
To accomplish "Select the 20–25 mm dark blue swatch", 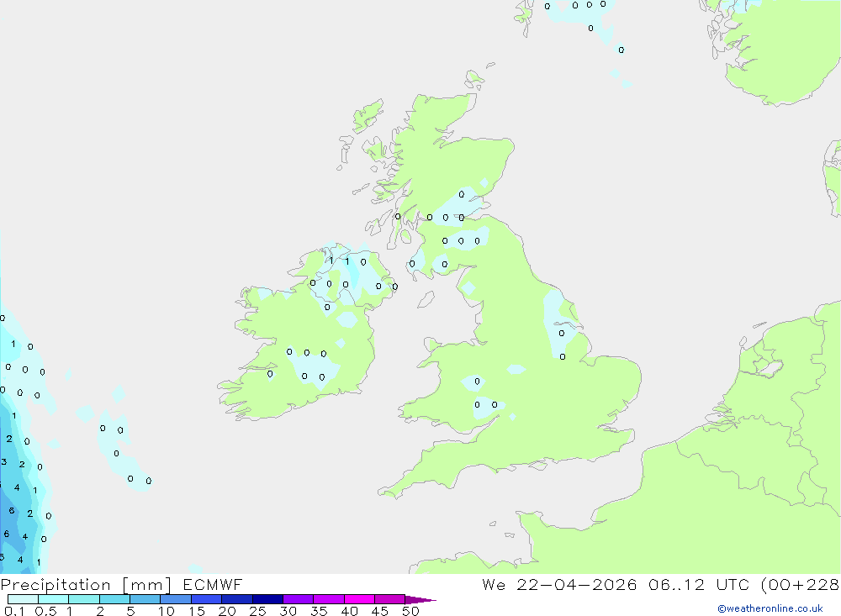I will 237,599.
